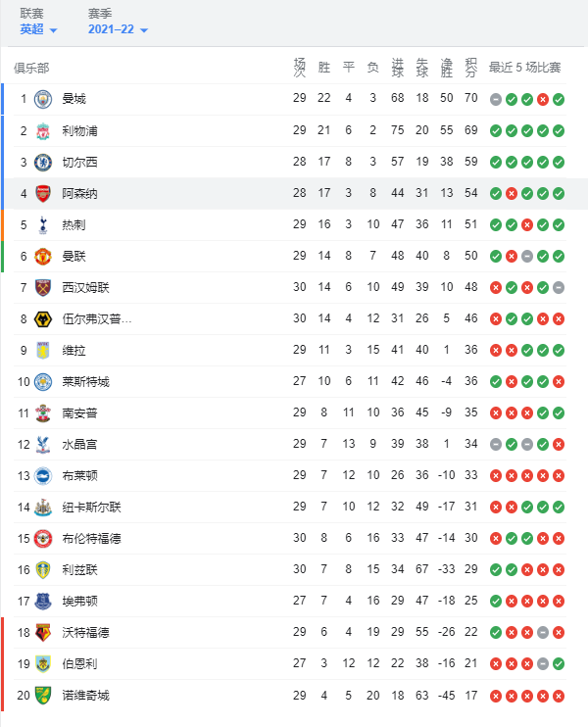Click Manchester City's red loss result icon
Screen dimensions: 588x727
coord(543,99)
